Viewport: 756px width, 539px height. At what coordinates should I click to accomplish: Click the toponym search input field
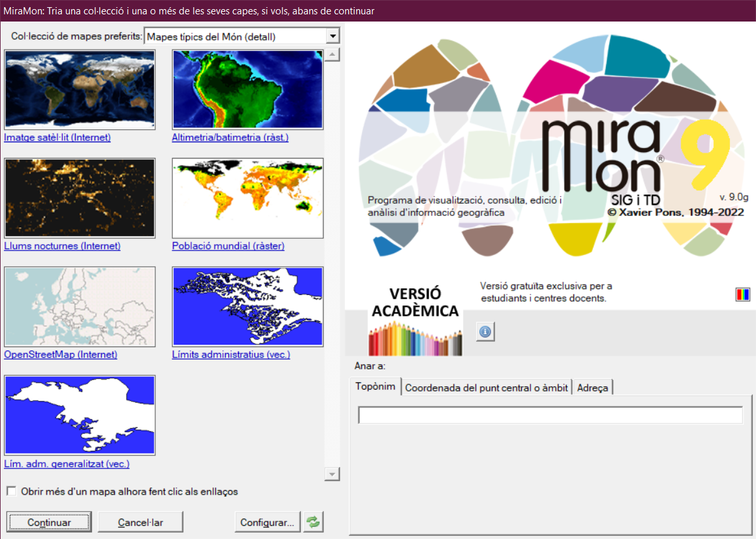click(x=550, y=415)
